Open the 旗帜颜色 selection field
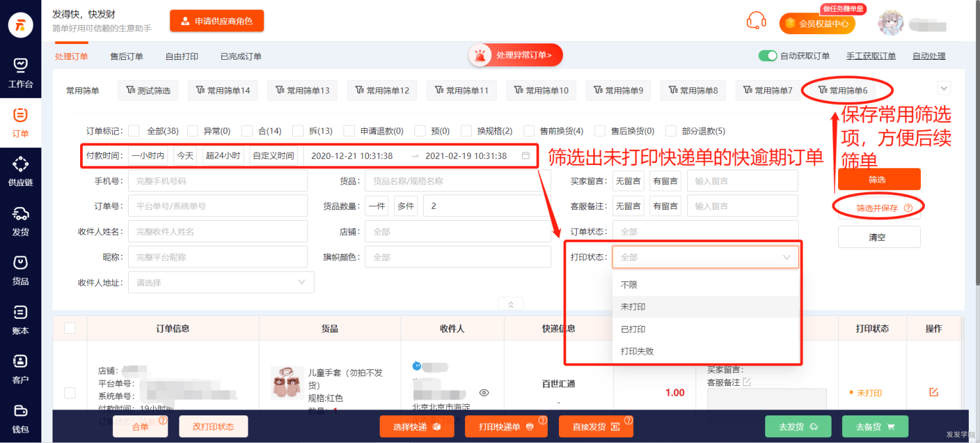The height and width of the screenshot is (443, 980). pyautogui.click(x=458, y=257)
